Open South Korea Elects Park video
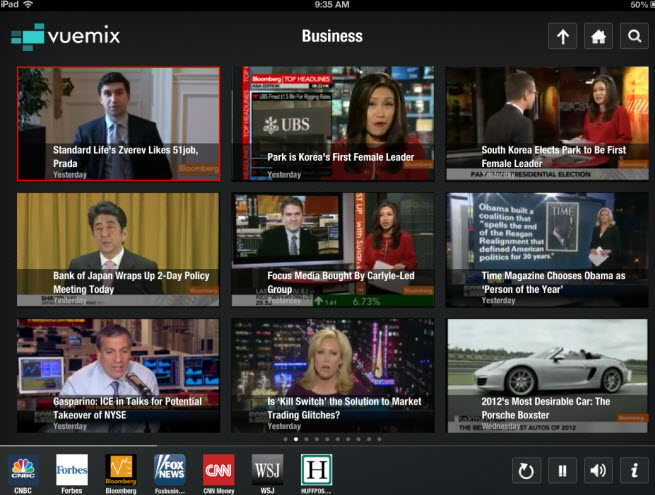The image size is (655, 495). [547, 124]
